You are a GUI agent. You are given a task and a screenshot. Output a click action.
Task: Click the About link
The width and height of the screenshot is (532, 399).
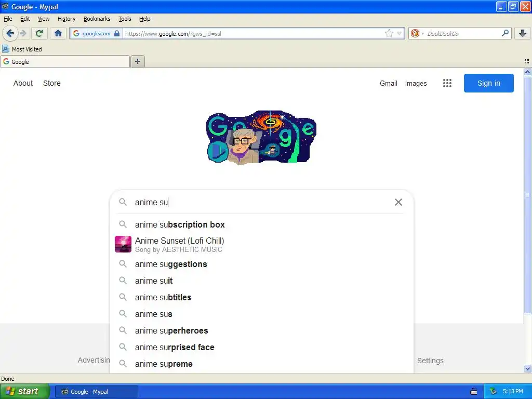click(23, 83)
